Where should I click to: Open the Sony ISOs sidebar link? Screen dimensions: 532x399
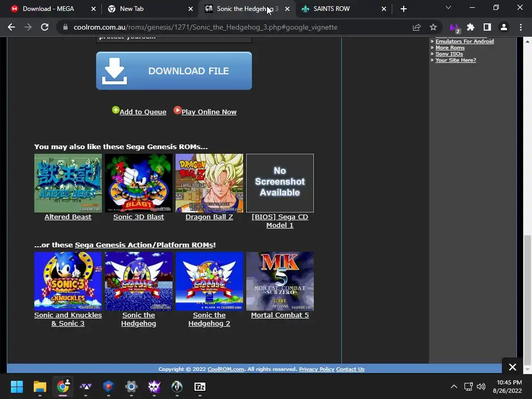click(x=449, y=54)
